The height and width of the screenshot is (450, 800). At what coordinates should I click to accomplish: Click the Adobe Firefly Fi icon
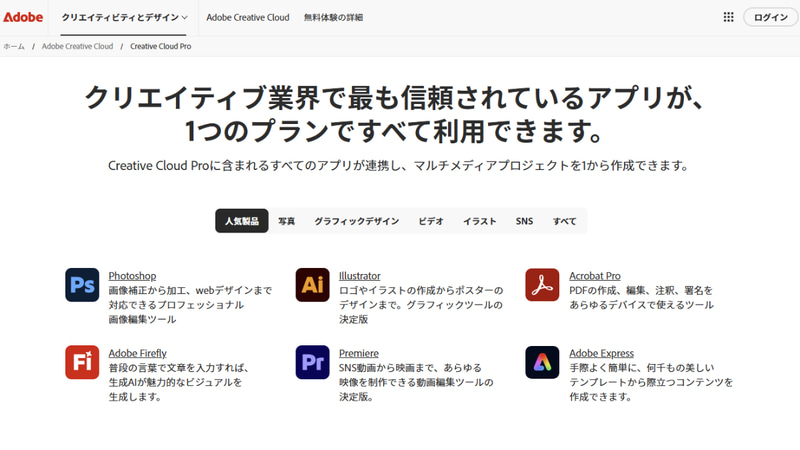[82, 362]
